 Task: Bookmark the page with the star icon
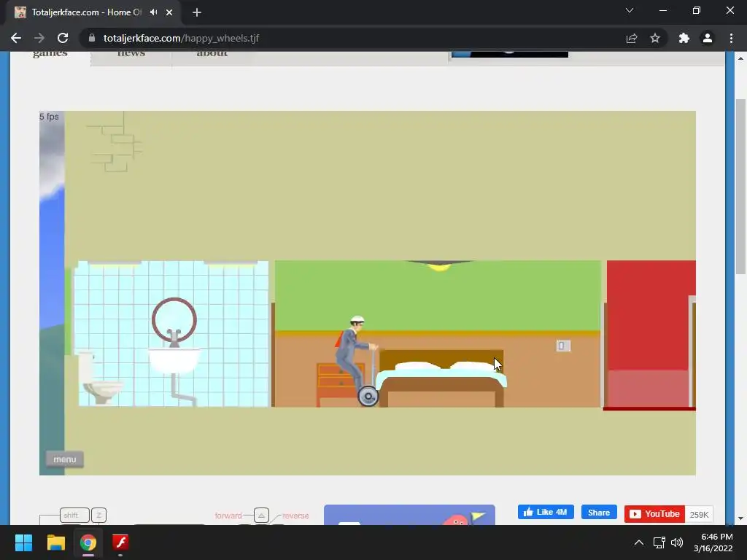point(655,38)
